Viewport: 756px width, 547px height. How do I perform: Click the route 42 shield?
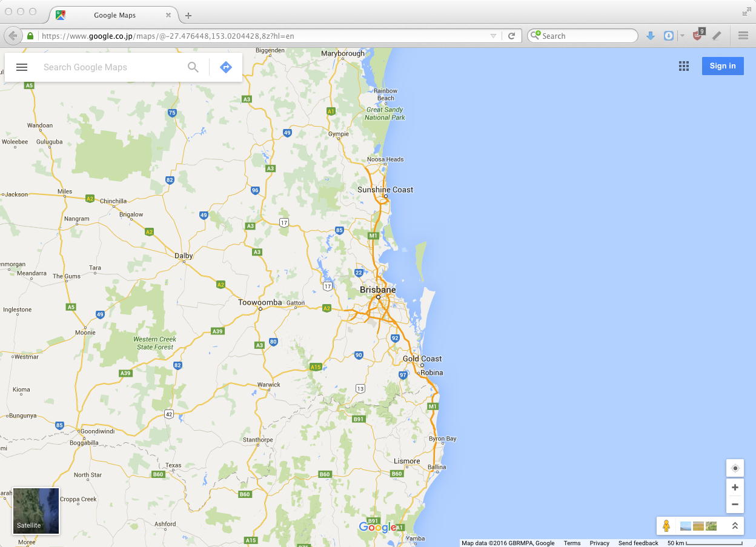coord(168,414)
